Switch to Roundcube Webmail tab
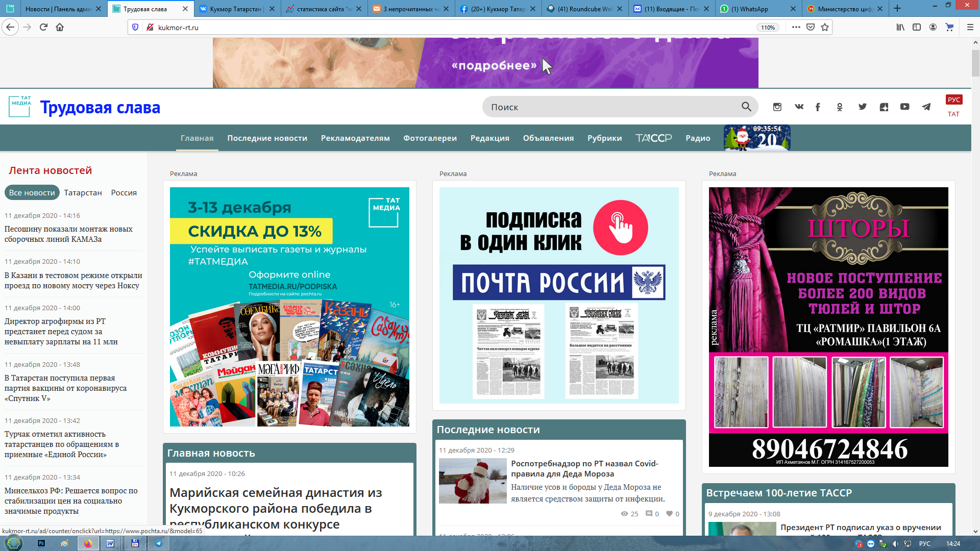The height and width of the screenshot is (551, 980). click(584, 9)
